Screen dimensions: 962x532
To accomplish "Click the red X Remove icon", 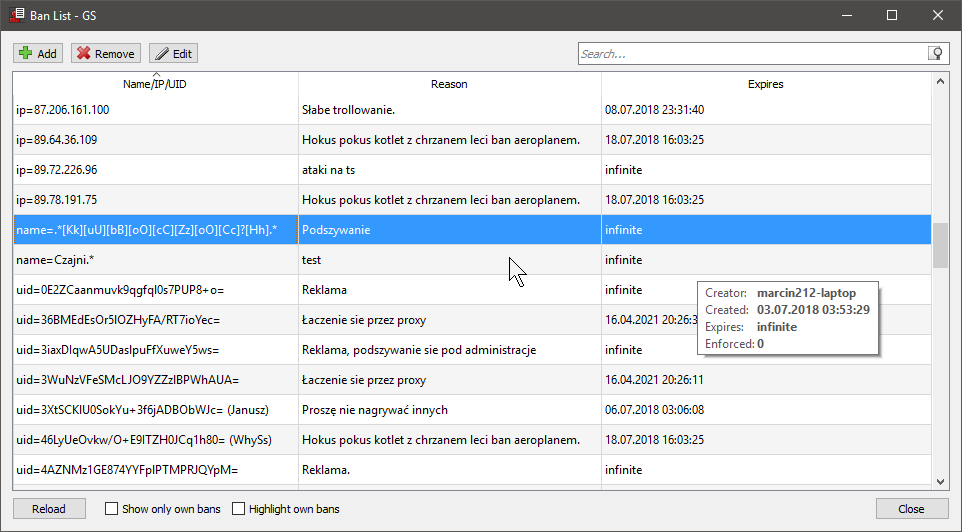I will pos(82,54).
